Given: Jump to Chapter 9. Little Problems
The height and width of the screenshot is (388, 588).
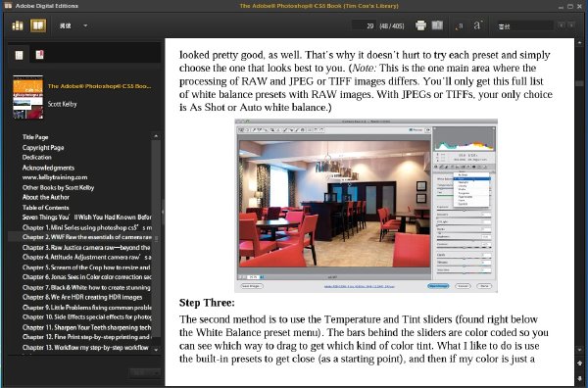Looking at the screenshot, I should coord(86,308).
